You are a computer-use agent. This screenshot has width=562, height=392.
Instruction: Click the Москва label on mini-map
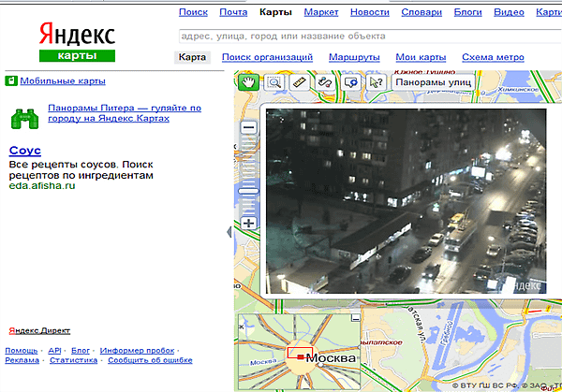coord(331,358)
